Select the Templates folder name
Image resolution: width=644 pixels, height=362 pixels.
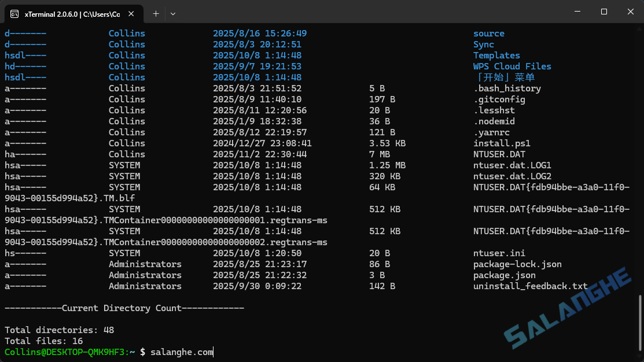tap(496, 55)
